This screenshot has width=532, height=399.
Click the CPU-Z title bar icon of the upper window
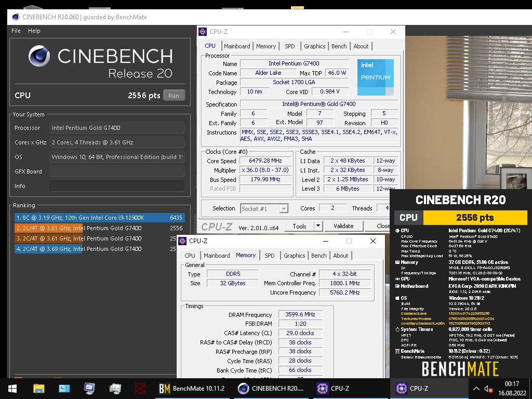[203, 32]
